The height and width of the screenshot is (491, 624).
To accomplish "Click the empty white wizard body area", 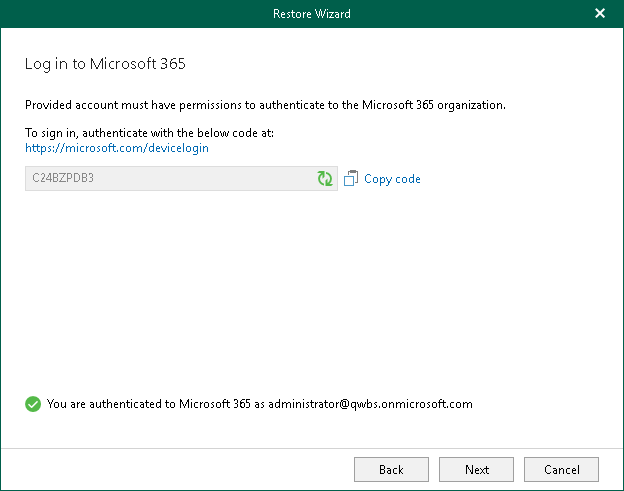I will pyautogui.click(x=310, y=290).
